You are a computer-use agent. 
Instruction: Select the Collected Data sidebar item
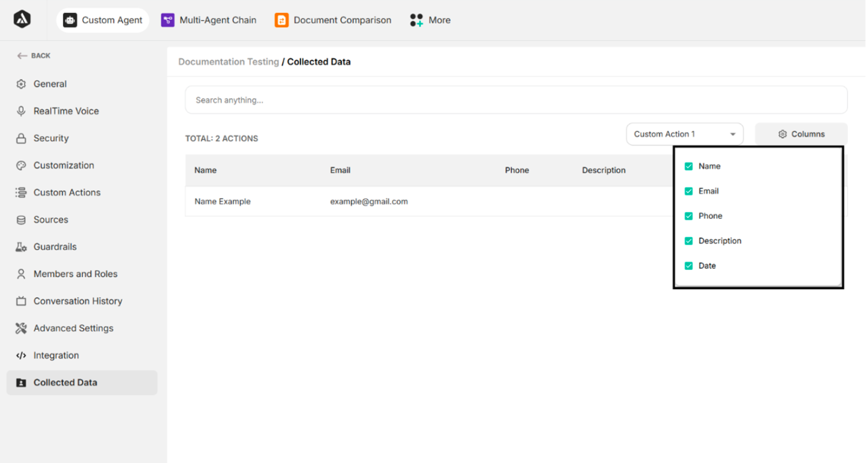coord(65,382)
